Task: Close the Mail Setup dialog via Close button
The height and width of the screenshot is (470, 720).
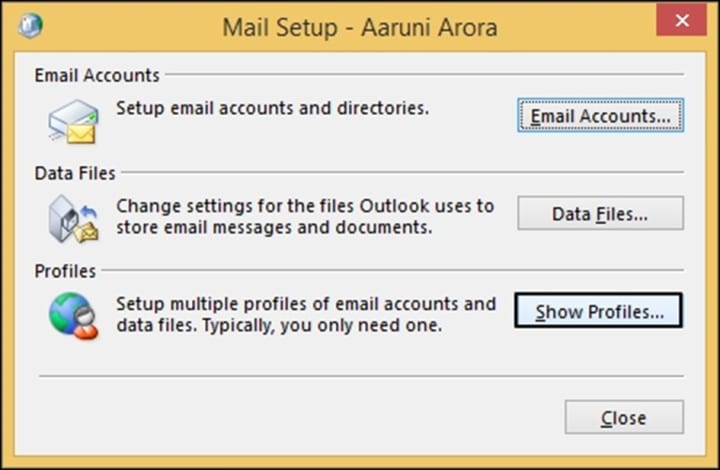Action: (624, 417)
